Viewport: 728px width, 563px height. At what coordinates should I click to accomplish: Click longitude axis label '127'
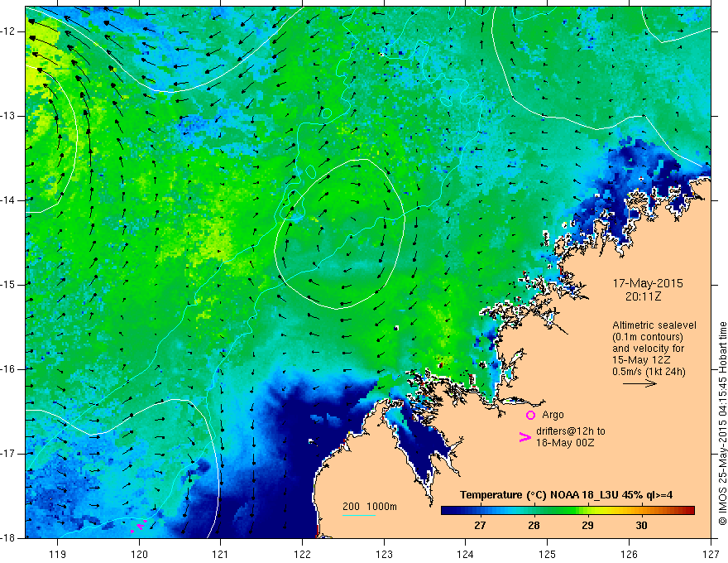click(x=711, y=554)
